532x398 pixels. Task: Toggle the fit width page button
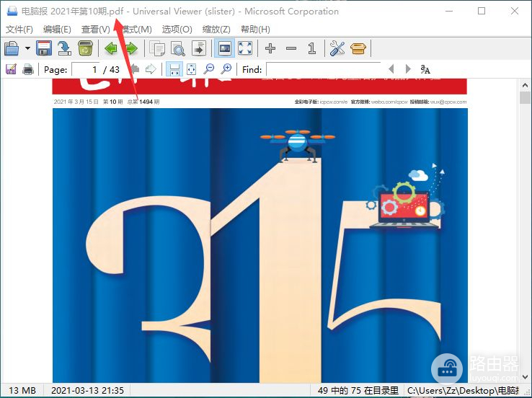[x=174, y=69]
